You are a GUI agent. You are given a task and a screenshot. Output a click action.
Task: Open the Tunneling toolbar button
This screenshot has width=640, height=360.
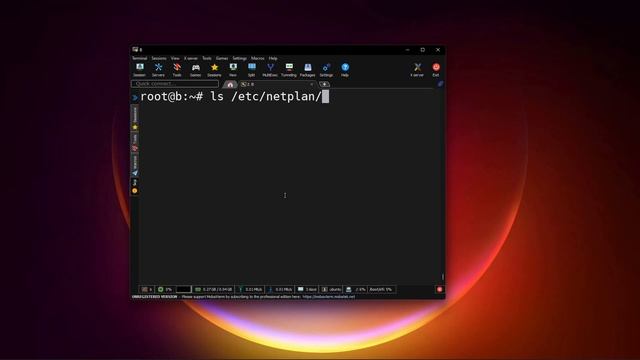click(289, 70)
